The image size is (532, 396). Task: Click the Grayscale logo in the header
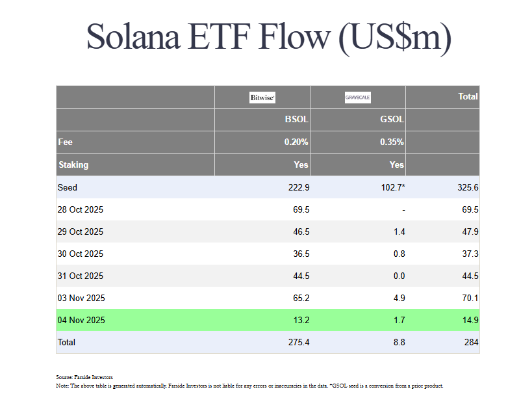coord(357,98)
